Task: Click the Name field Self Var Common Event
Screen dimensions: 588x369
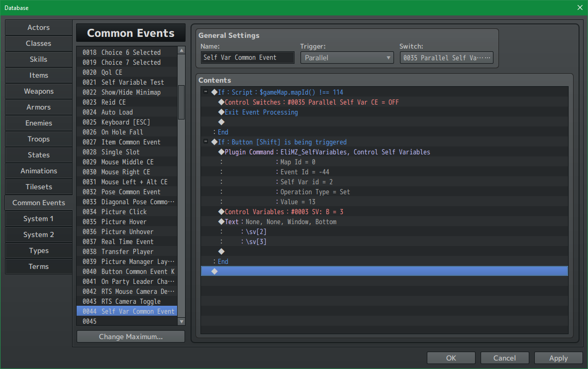Action: [248, 57]
